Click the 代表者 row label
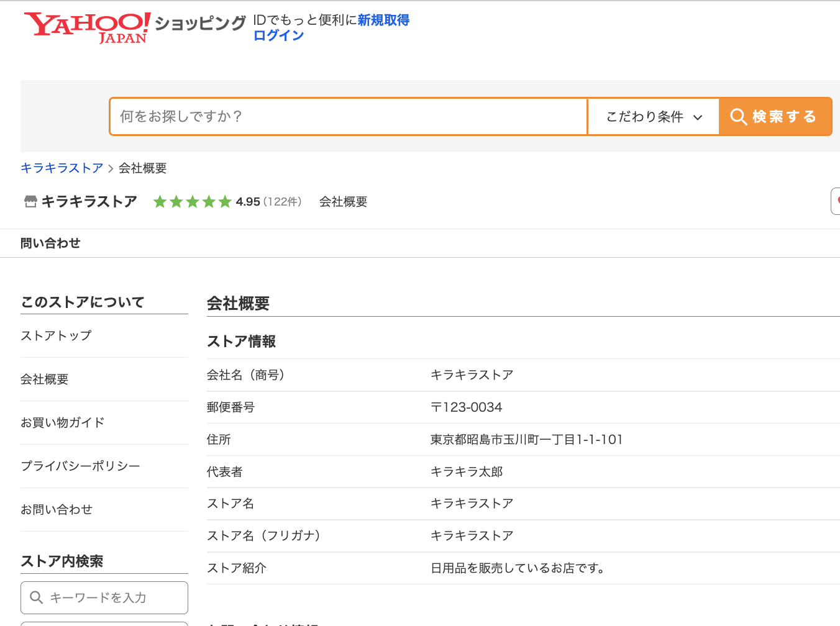The image size is (840, 626). [x=225, y=472]
